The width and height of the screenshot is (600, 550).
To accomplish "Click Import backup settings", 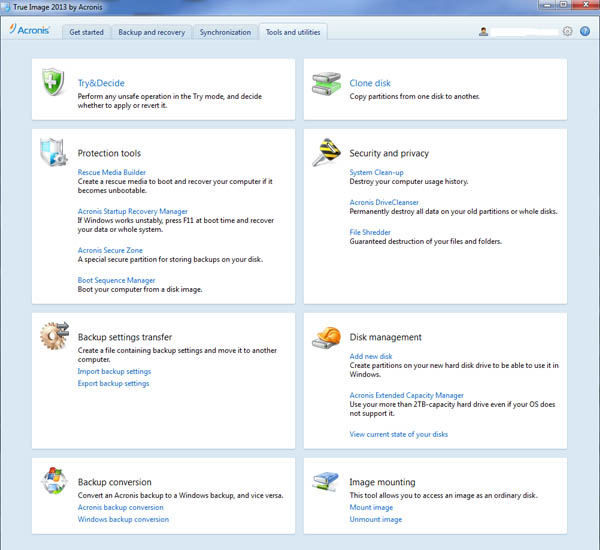I will coord(114,371).
